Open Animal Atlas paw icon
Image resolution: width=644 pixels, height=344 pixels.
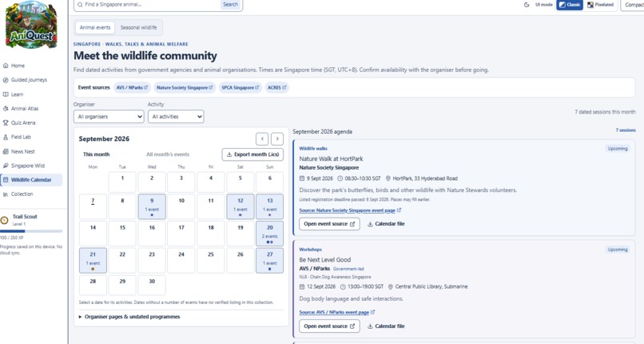pyautogui.click(x=6, y=109)
